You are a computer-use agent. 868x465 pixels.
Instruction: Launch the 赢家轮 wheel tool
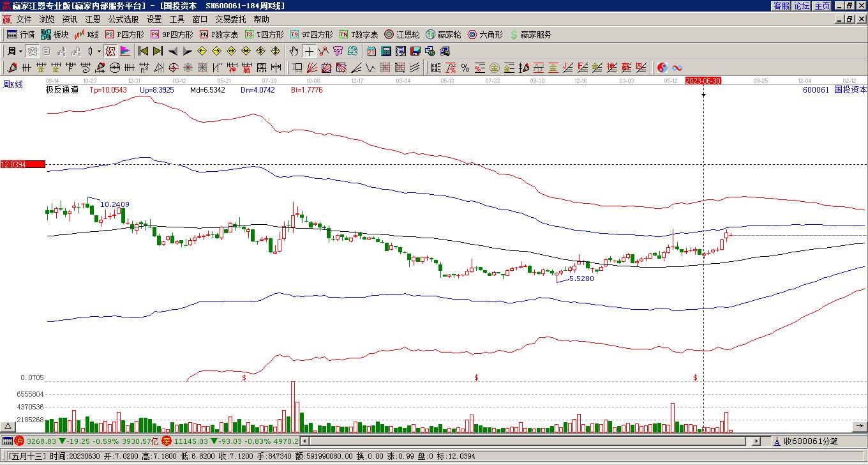click(444, 34)
